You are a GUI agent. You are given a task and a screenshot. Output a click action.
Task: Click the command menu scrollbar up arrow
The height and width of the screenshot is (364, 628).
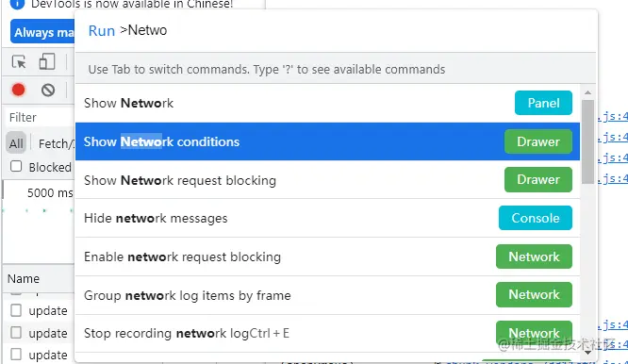coord(587,92)
